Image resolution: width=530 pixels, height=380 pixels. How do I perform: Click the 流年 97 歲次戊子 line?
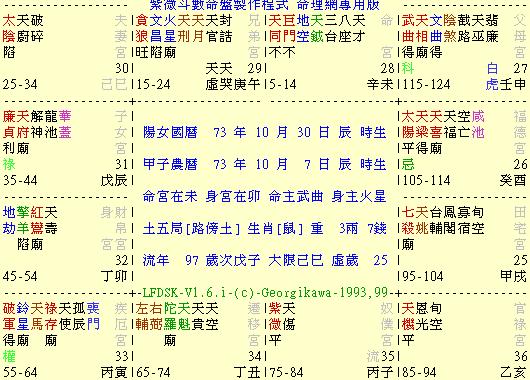coord(201,260)
